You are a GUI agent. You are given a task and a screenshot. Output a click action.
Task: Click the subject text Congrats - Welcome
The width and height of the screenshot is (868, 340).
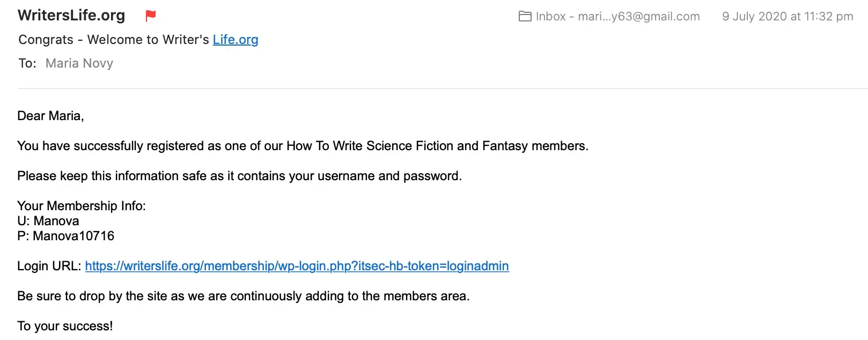[x=114, y=40]
